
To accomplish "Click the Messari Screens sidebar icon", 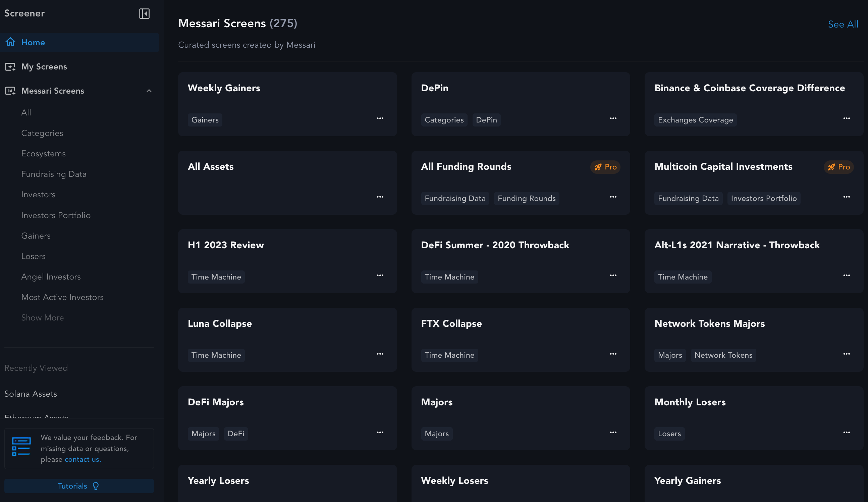I will coord(10,91).
